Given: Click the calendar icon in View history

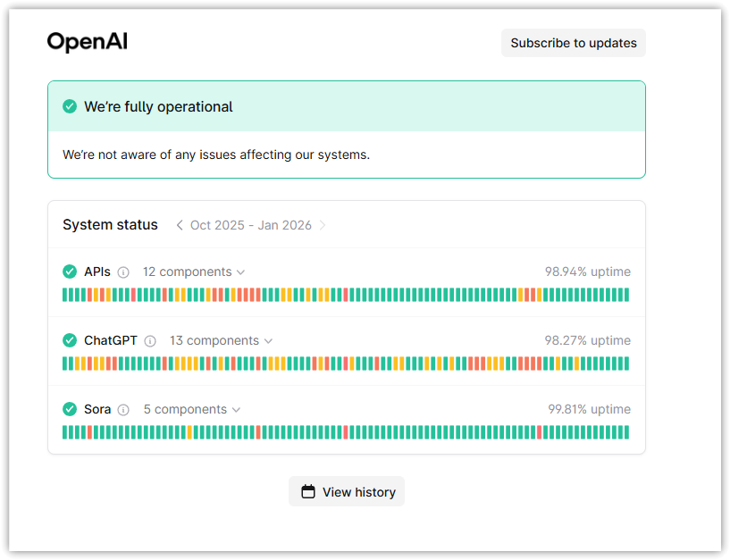Looking at the screenshot, I should [x=308, y=491].
